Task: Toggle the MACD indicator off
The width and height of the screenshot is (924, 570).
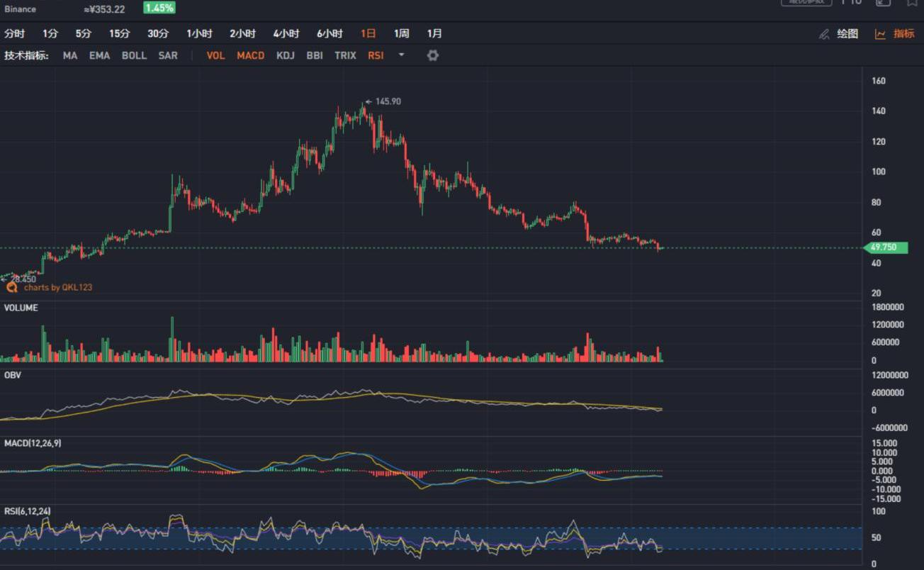Action: [250, 55]
